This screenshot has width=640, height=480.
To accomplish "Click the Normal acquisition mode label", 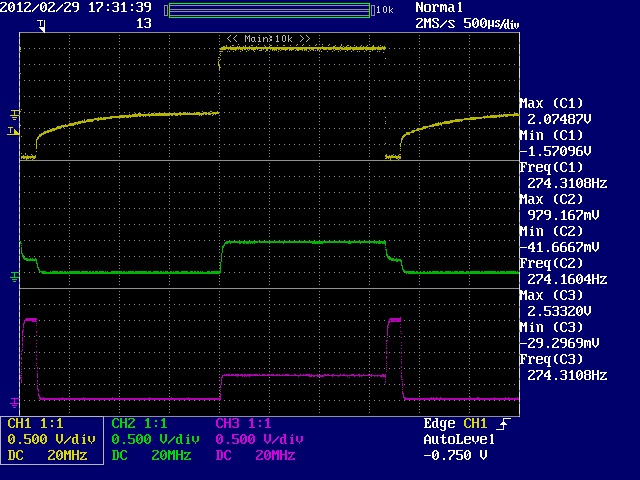I will (439, 7).
